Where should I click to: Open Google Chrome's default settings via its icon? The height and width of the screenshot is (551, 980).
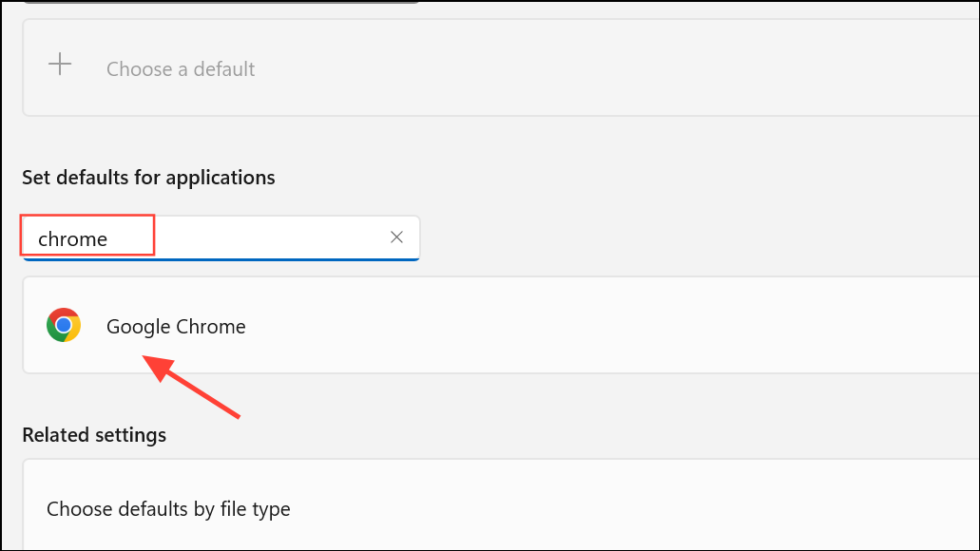64,325
